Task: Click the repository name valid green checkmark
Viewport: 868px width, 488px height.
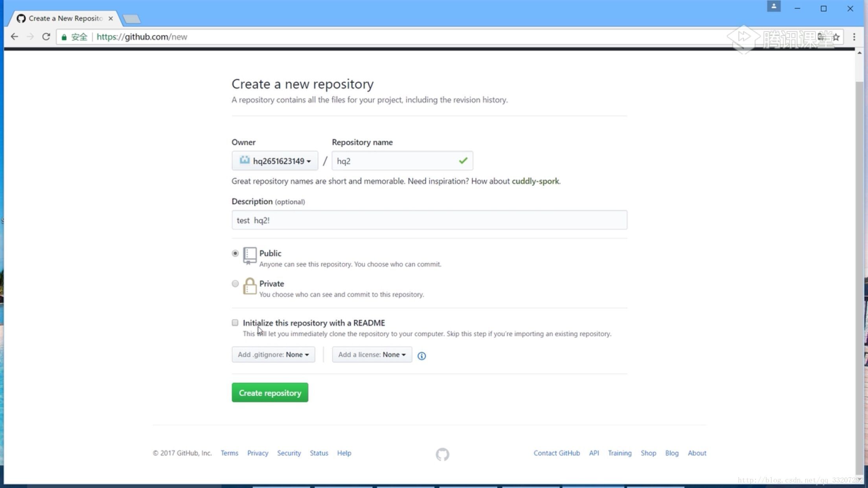Action: click(x=463, y=160)
